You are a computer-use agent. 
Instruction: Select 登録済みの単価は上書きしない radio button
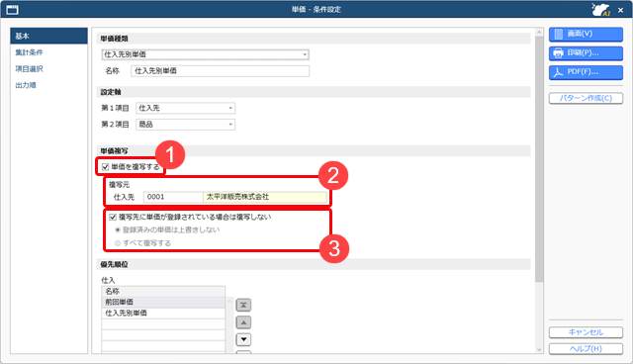pyautogui.click(x=118, y=230)
